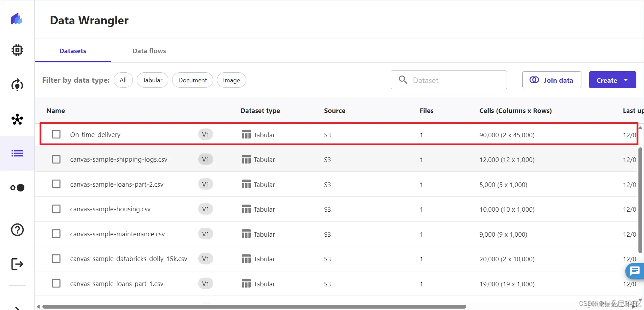Viewport: 644px width, 310px height.
Task: Open the rocket cycle AutoML sidebar icon
Action: point(17,85)
